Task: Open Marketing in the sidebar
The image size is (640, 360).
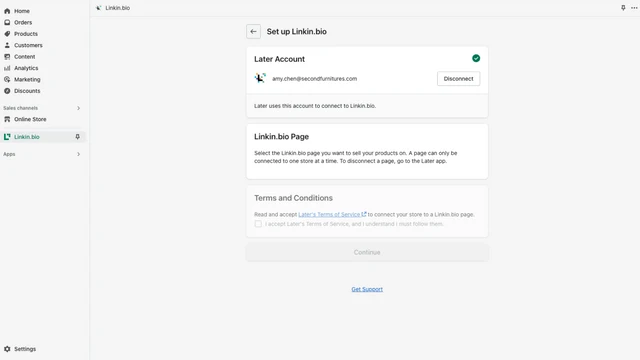Action: [x=27, y=80]
